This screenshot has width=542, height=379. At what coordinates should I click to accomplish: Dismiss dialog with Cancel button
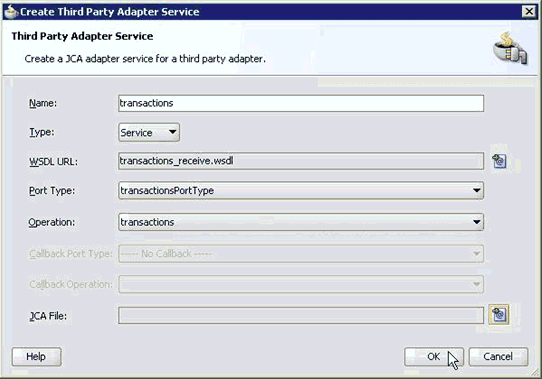click(x=498, y=357)
